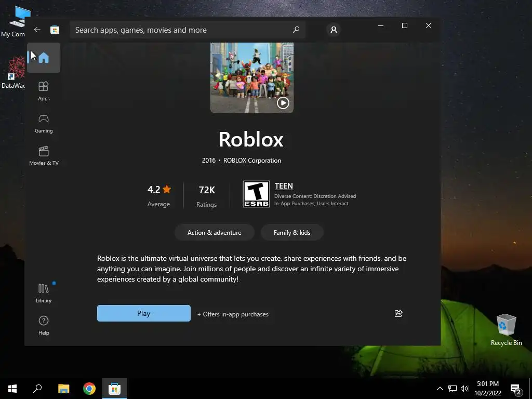Open the TEEN rating link

coord(284,186)
